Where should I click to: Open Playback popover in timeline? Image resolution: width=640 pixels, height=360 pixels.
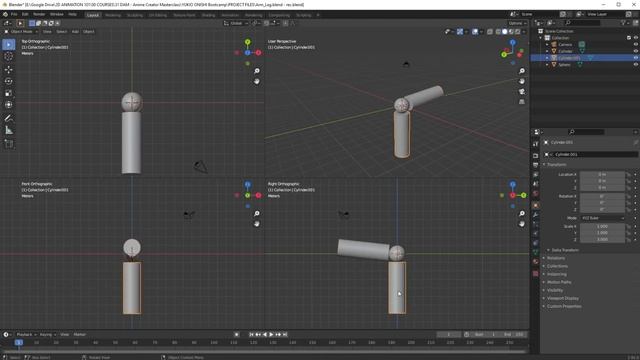click(26, 334)
